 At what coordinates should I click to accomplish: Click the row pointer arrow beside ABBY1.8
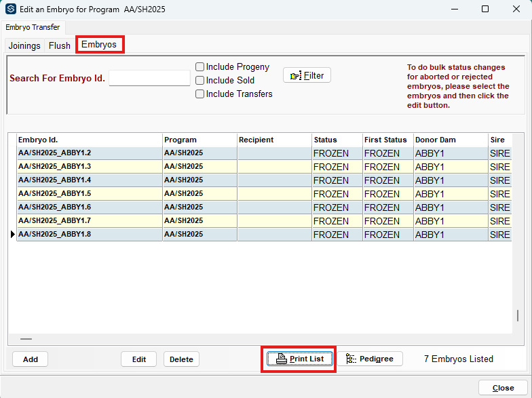(x=12, y=234)
